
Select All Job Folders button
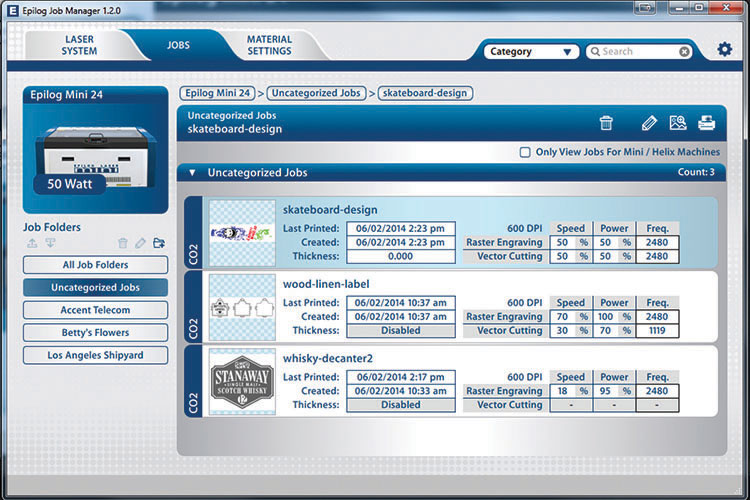95,265
